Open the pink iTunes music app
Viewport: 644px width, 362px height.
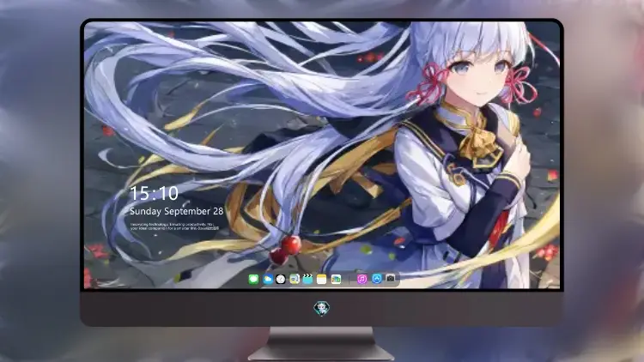(361, 279)
